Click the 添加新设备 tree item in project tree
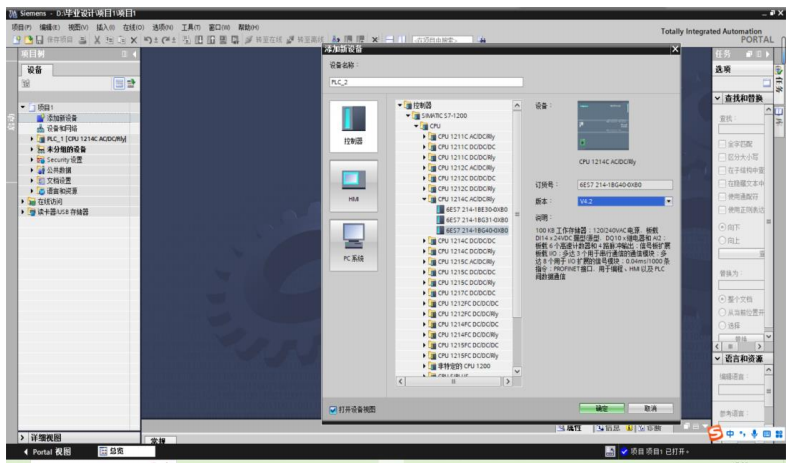 click(62, 118)
